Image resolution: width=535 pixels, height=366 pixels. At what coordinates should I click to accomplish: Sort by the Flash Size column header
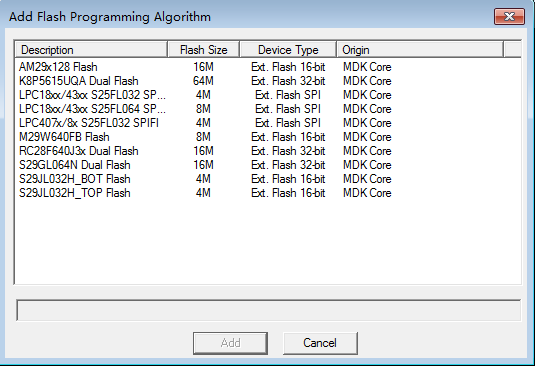click(204, 50)
